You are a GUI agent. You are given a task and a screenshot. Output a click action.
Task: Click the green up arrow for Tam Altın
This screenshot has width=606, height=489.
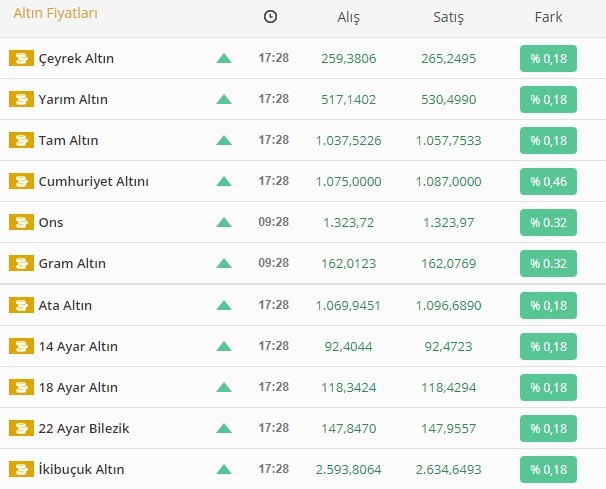click(x=224, y=140)
